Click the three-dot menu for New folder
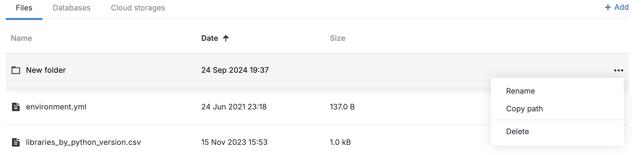This screenshot has height=155, width=644. [618, 70]
